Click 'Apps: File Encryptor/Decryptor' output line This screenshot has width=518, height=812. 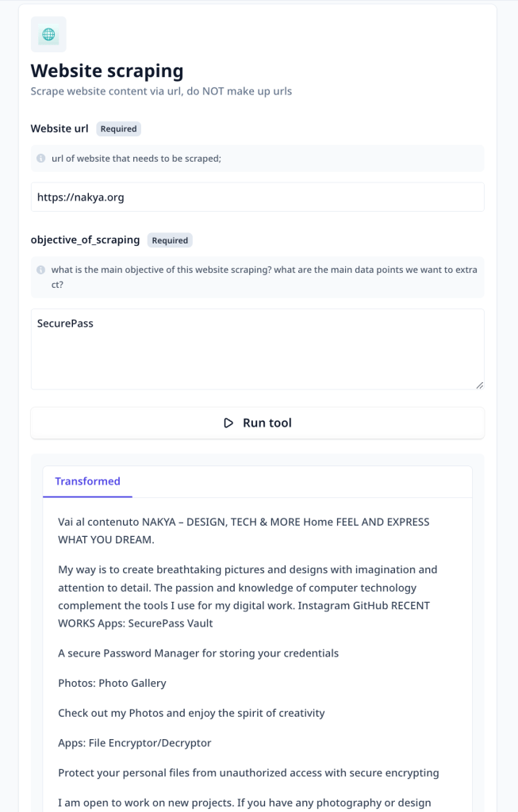pos(135,743)
